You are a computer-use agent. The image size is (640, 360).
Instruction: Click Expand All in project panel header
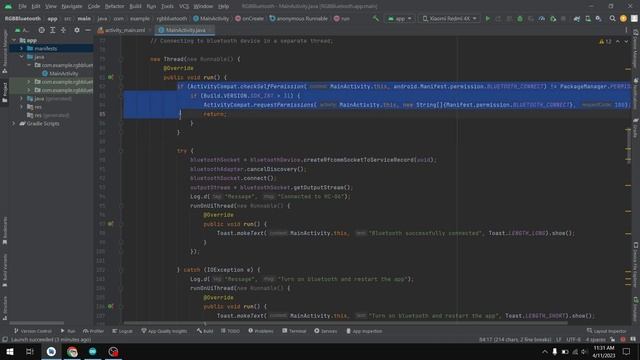coord(53,30)
